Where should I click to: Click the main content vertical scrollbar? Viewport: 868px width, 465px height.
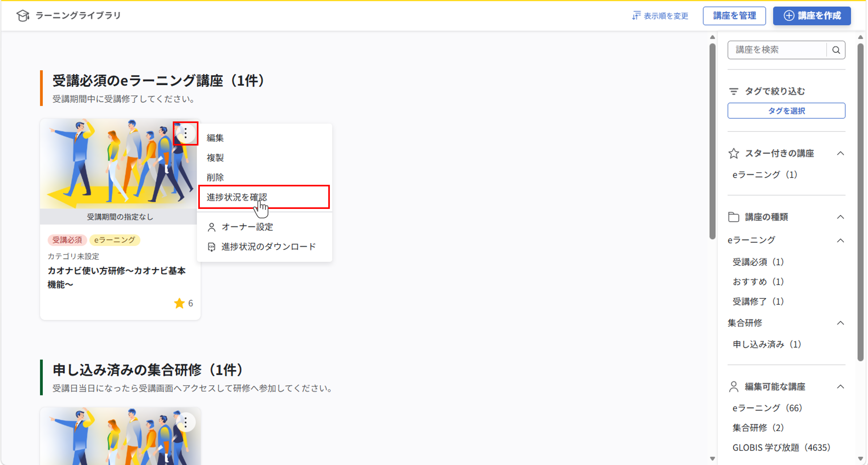tap(712, 142)
